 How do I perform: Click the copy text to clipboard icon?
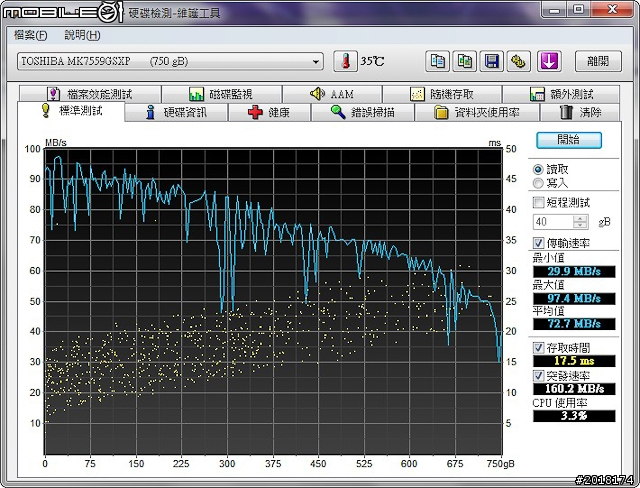tap(438, 61)
